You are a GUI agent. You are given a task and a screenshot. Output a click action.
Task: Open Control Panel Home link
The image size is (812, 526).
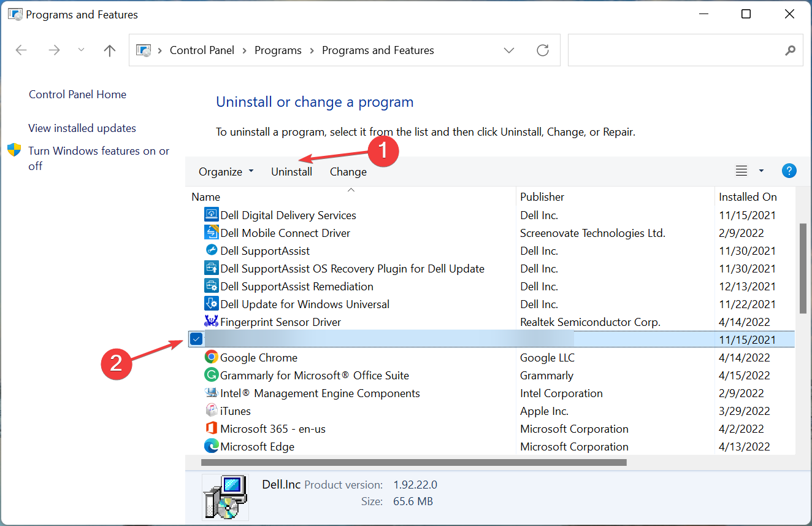[x=77, y=95]
